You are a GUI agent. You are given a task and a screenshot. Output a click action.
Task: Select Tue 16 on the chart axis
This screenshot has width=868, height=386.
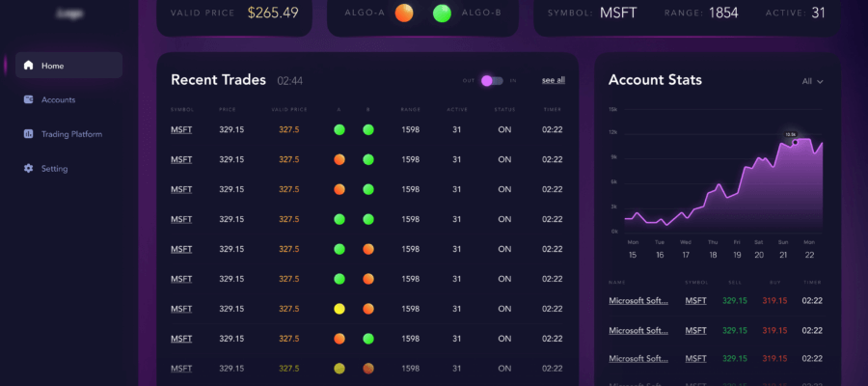660,249
